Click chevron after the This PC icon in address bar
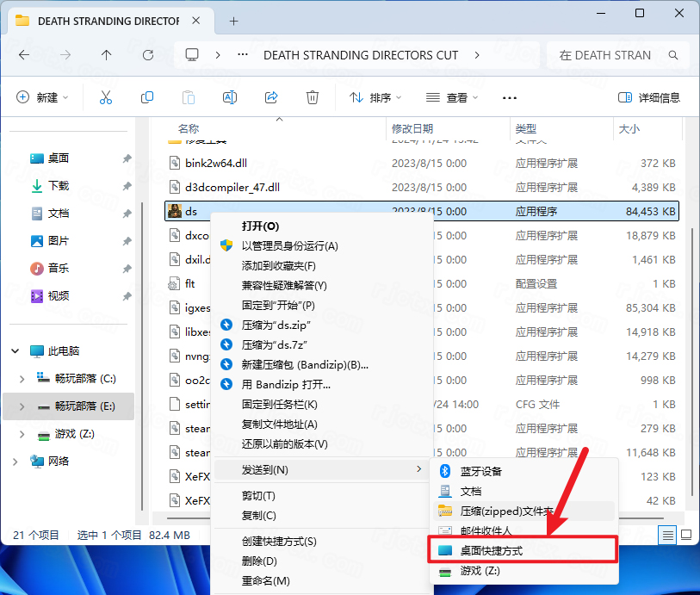 (x=218, y=55)
